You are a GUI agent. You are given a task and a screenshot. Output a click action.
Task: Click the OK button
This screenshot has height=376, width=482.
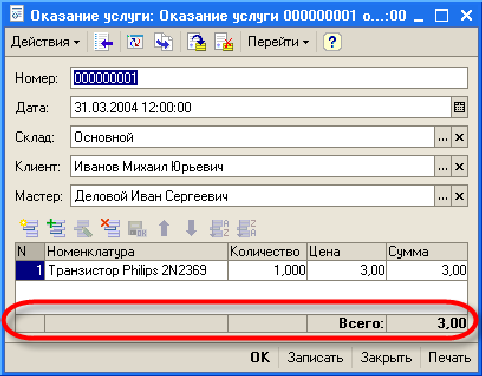click(260, 357)
